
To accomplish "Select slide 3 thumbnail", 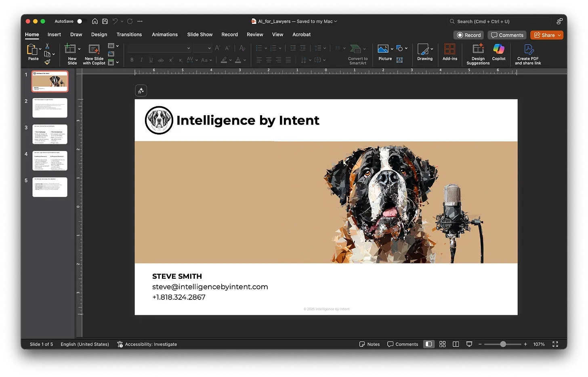I will (50, 134).
